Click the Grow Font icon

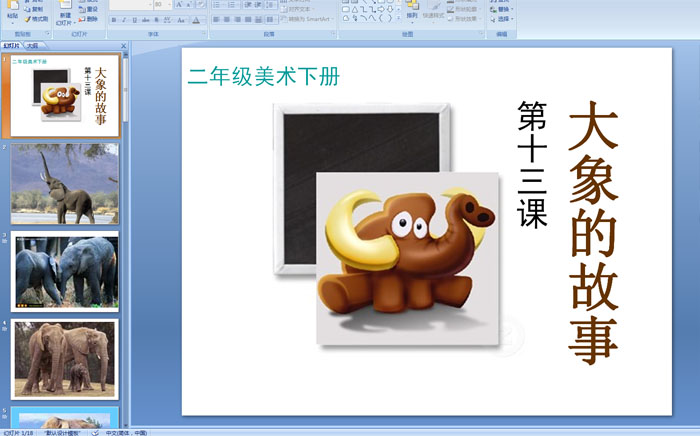tap(179, 5)
